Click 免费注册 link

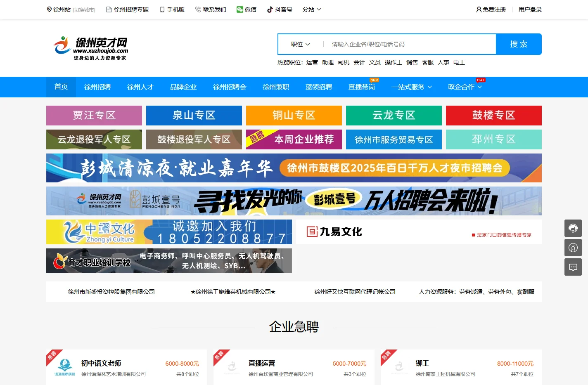tap(494, 9)
